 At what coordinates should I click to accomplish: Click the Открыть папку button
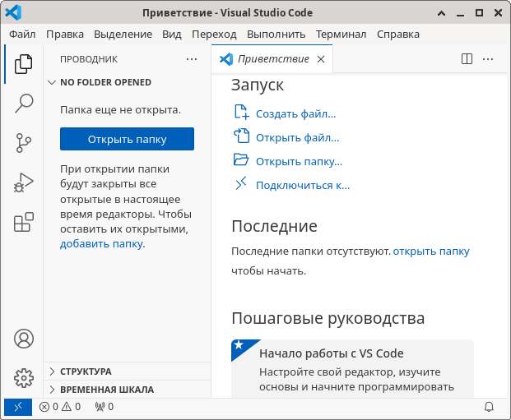pyautogui.click(x=127, y=139)
